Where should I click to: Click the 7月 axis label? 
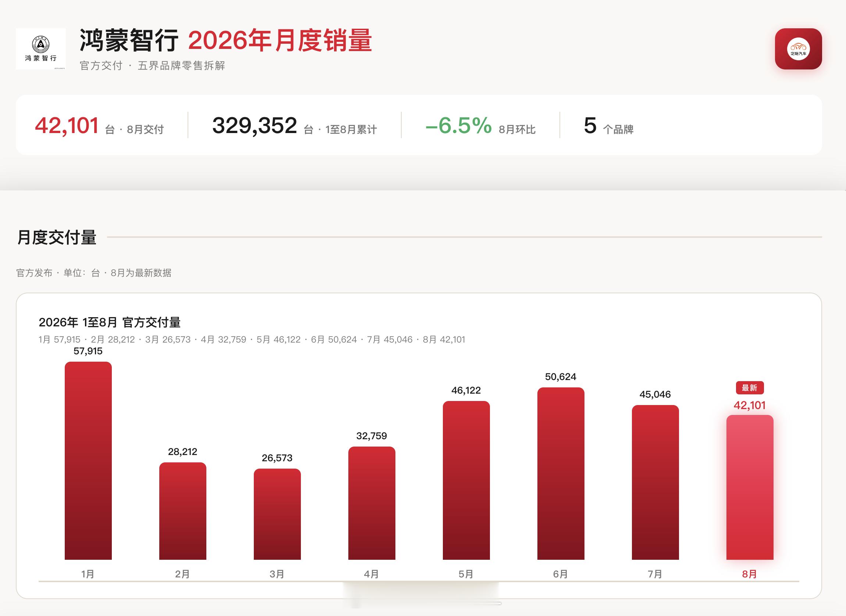click(x=655, y=574)
